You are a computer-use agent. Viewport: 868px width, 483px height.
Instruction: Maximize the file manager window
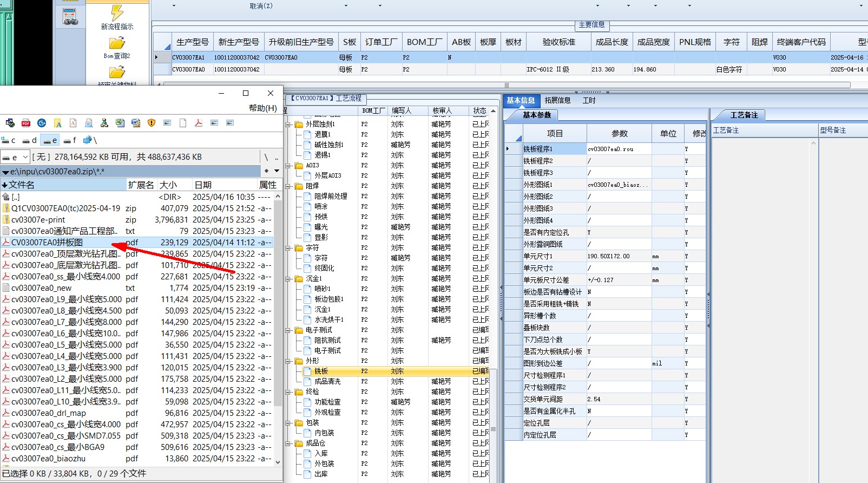point(246,93)
